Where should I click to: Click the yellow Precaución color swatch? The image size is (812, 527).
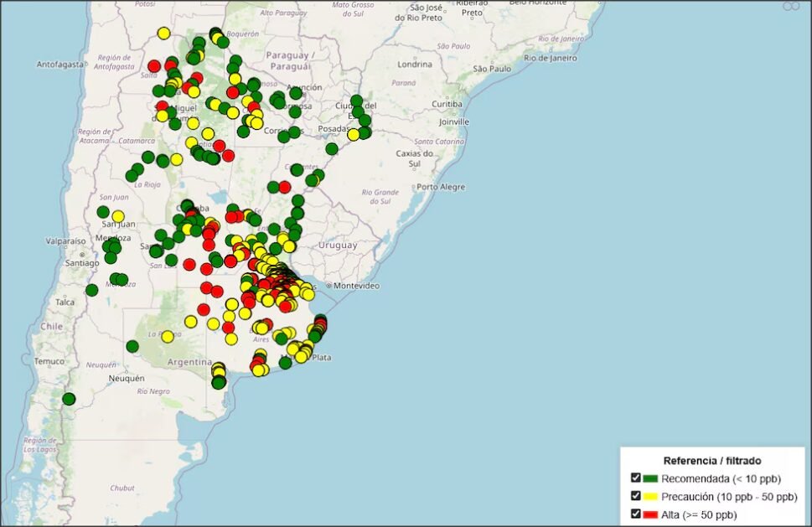click(650, 496)
